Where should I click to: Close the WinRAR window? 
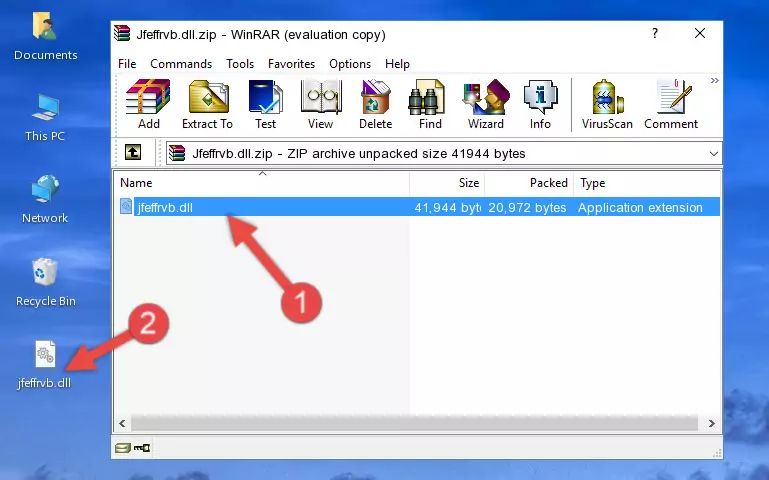pos(700,33)
